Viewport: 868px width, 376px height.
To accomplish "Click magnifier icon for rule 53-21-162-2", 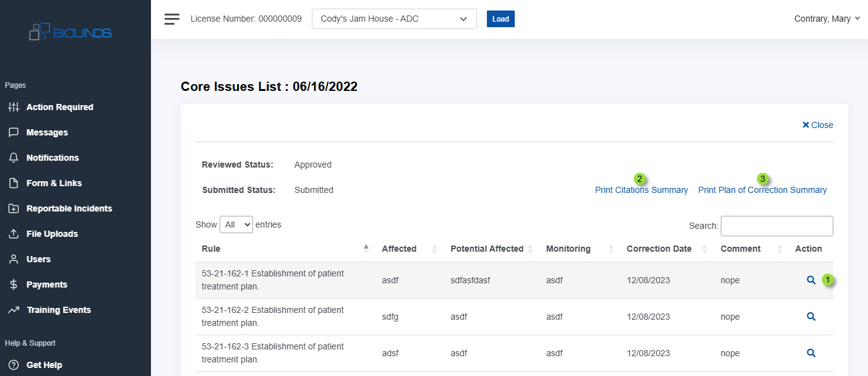I will tap(811, 317).
